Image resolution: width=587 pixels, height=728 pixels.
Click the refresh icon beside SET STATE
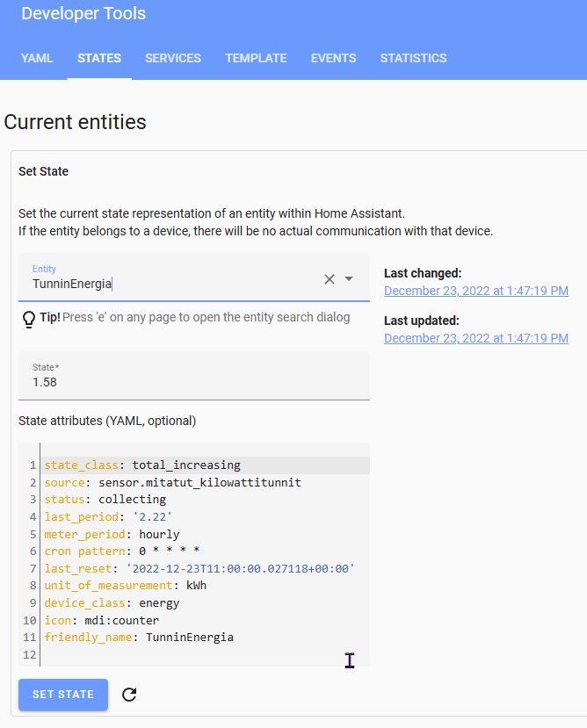[x=129, y=695]
